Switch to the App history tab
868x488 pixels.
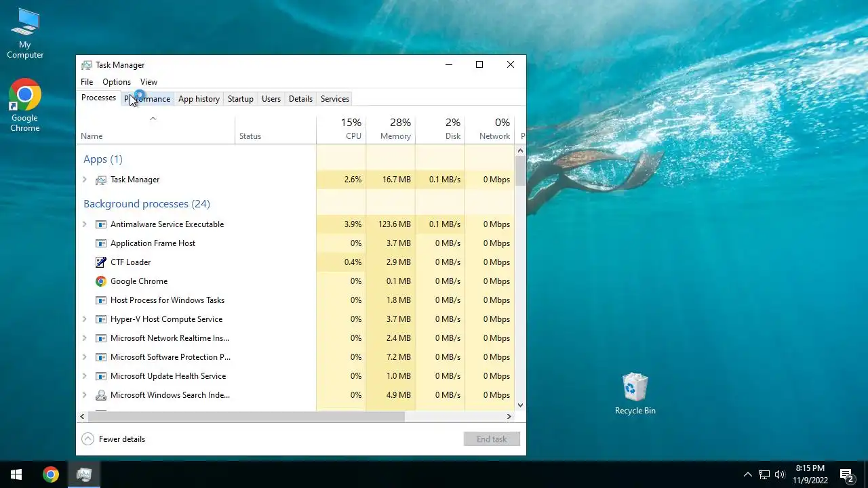click(x=199, y=99)
